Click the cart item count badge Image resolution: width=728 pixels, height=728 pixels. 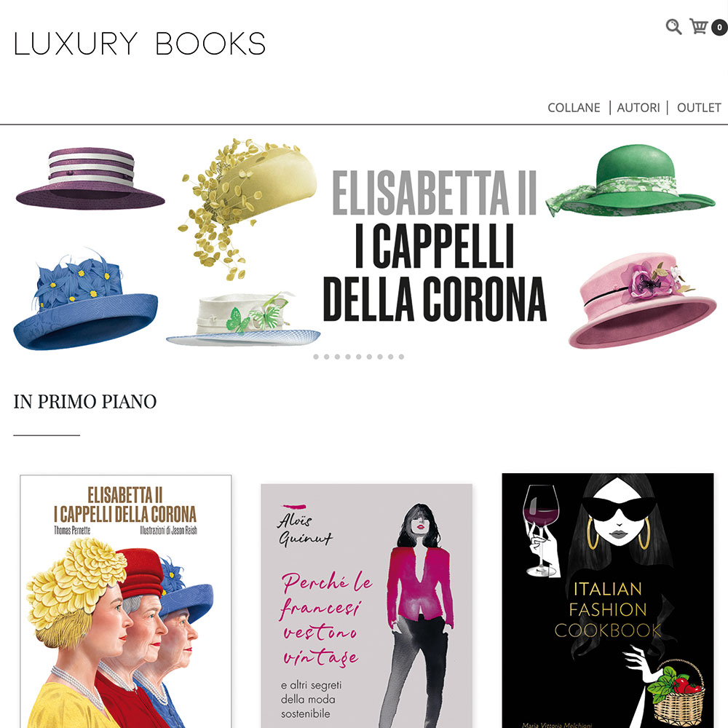pos(720,28)
